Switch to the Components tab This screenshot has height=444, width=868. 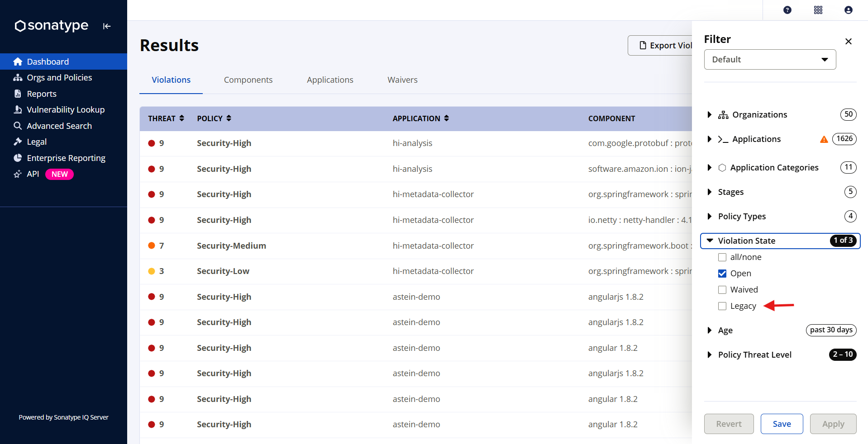coord(248,80)
